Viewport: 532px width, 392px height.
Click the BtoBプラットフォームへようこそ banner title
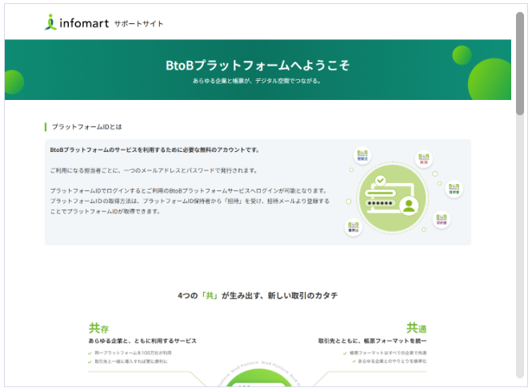point(258,66)
